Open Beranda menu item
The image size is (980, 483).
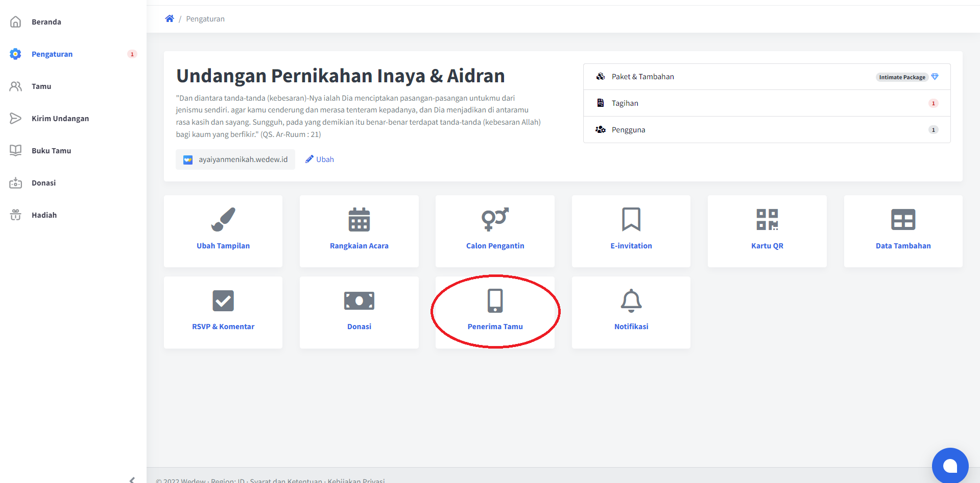tap(46, 21)
